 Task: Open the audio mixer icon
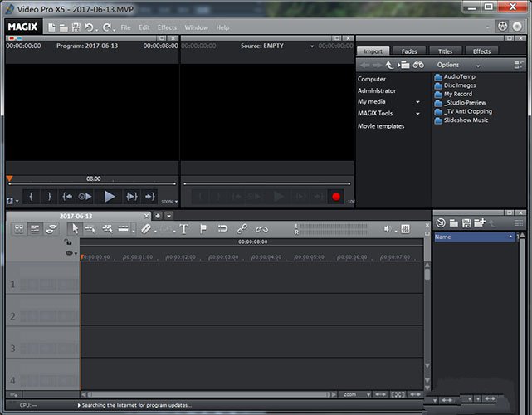[x=405, y=229]
